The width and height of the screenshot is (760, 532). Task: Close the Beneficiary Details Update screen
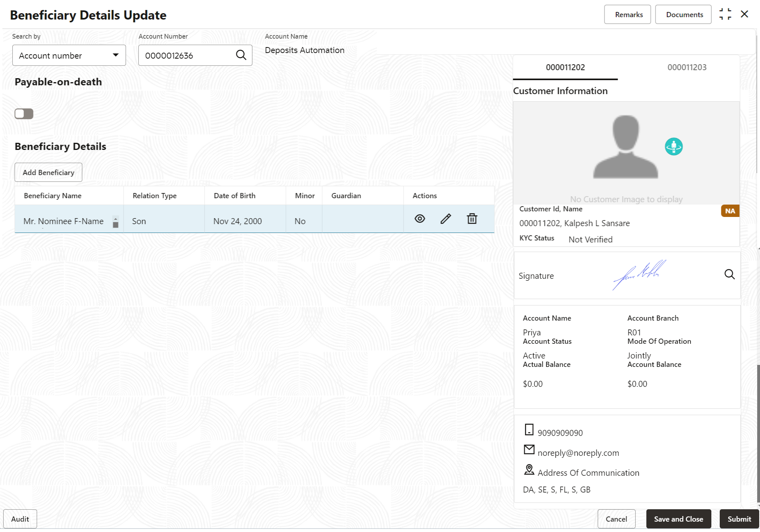tap(744, 14)
